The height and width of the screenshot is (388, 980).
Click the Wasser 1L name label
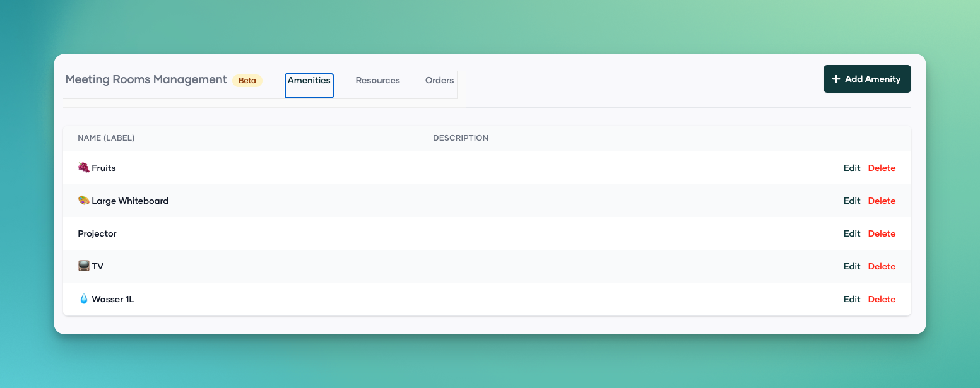[x=113, y=299]
